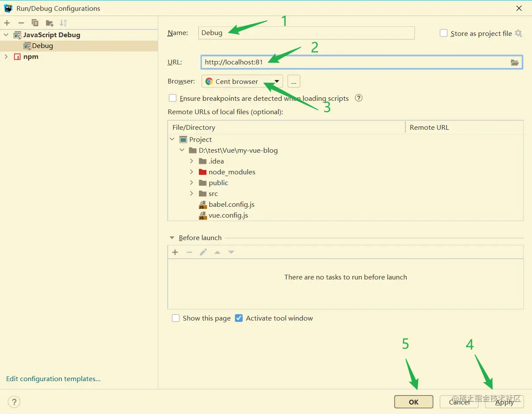
Task: Enable 'Ensure breakpoints are detected when loading scripts'
Action: tap(172, 98)
